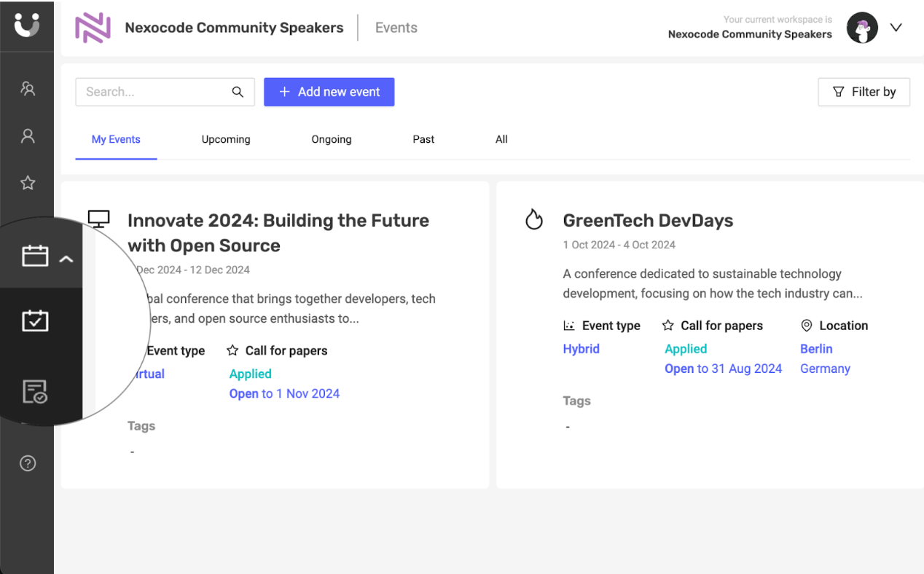Expand the user account dropdown arrow
This screenshot has height=574, width=924.
(x=896, y=28)
